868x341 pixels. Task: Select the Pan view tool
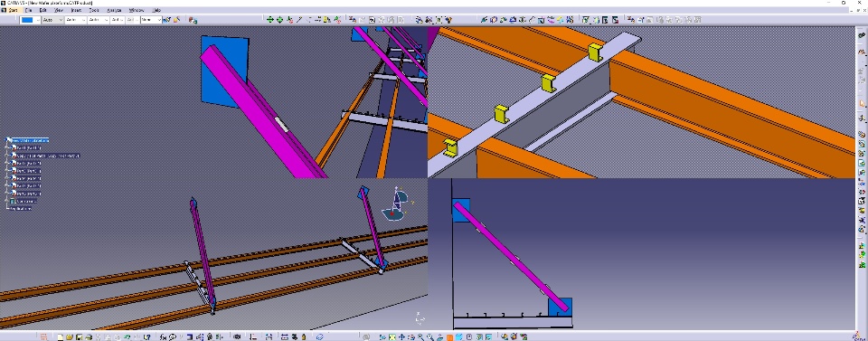coord(401,336)
